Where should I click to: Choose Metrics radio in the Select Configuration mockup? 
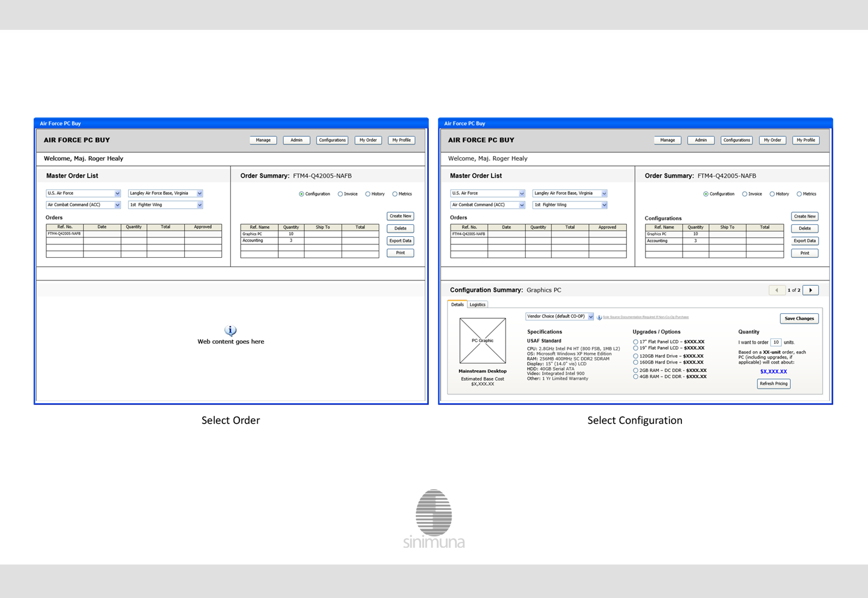[x=799, y=194]
